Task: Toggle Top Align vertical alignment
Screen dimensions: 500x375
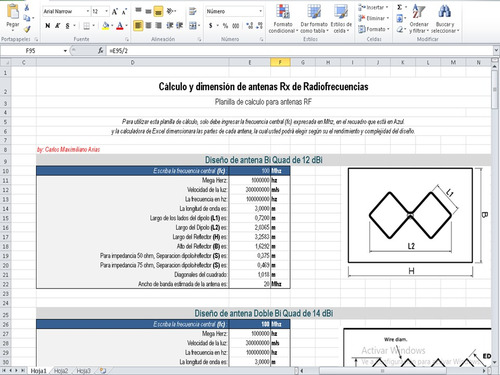Action: pos(138,11)
